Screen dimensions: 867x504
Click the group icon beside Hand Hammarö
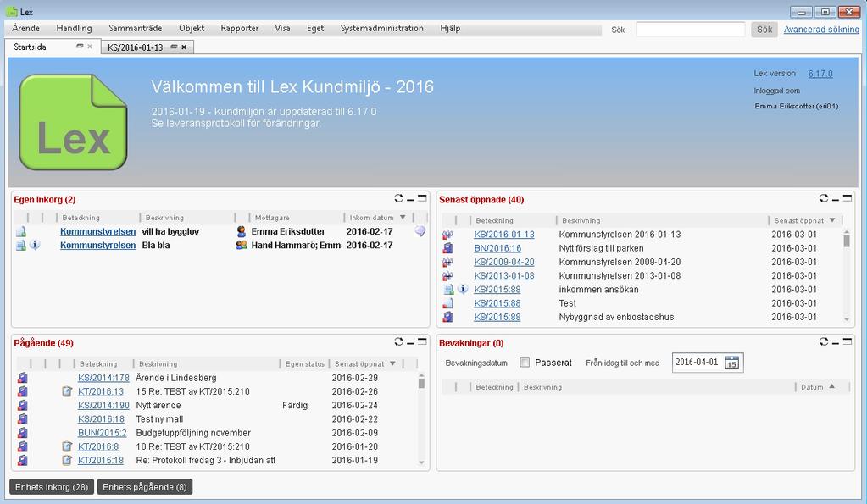241,245
